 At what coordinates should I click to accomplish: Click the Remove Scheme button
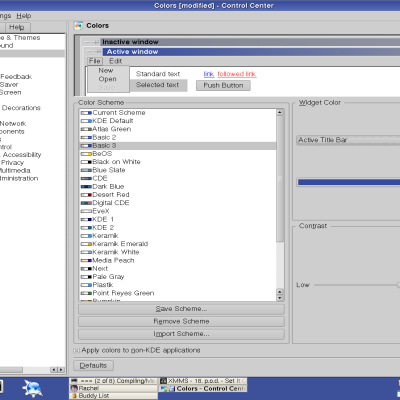[181, 322]
